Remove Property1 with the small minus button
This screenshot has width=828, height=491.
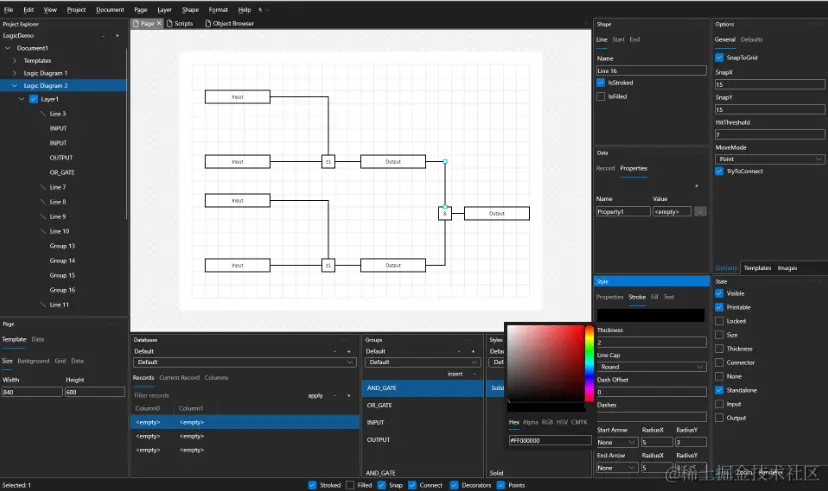[700, 212]
